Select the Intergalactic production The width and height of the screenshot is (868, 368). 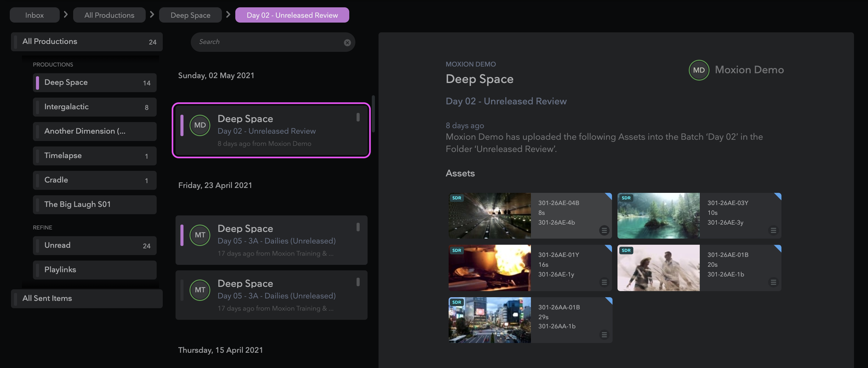point(94,107)
